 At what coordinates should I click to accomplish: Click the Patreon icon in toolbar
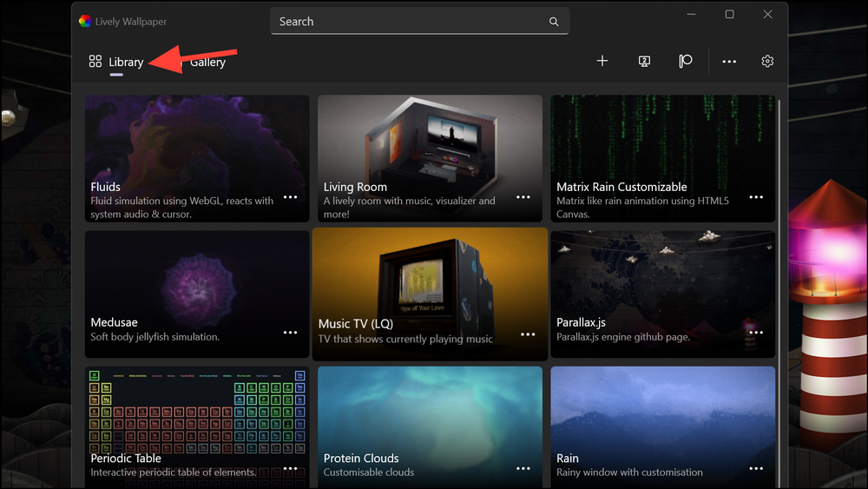tap(686, 61)
